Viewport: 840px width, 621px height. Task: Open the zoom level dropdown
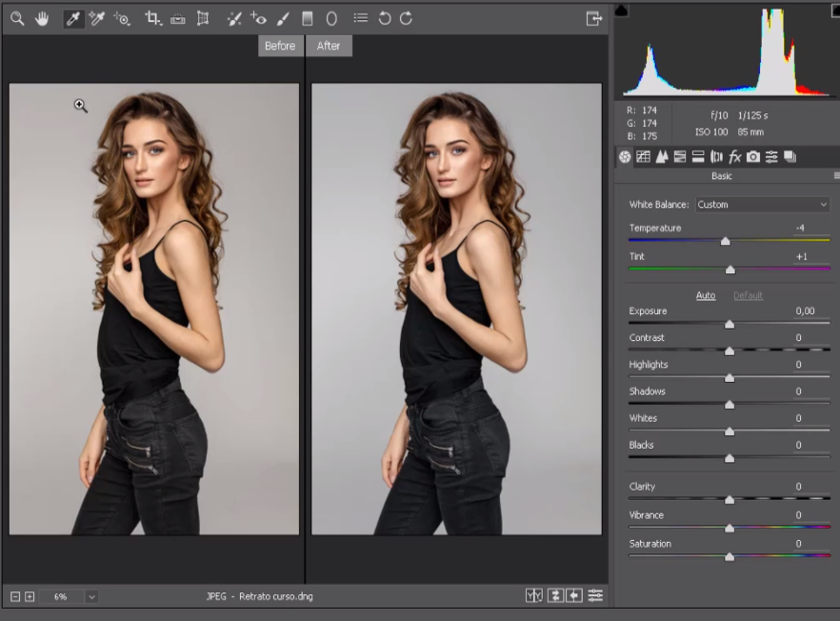91,596
